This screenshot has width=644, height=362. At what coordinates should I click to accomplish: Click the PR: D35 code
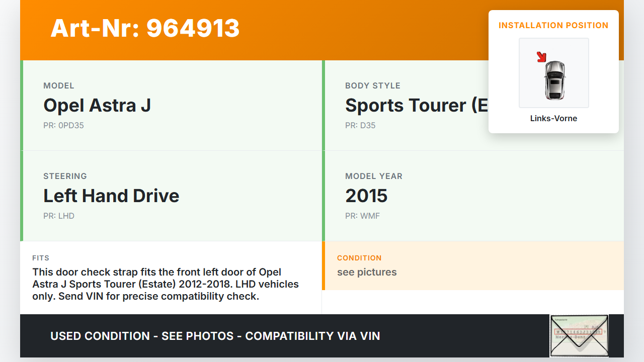coord(360,126)
